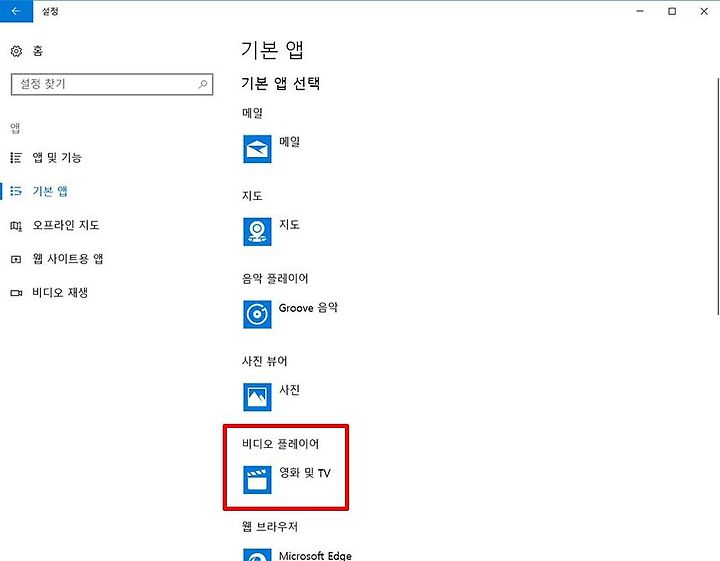Screen dimensions: 720x561
Task: Click the search magnifier icon
Action: (202, 84)
